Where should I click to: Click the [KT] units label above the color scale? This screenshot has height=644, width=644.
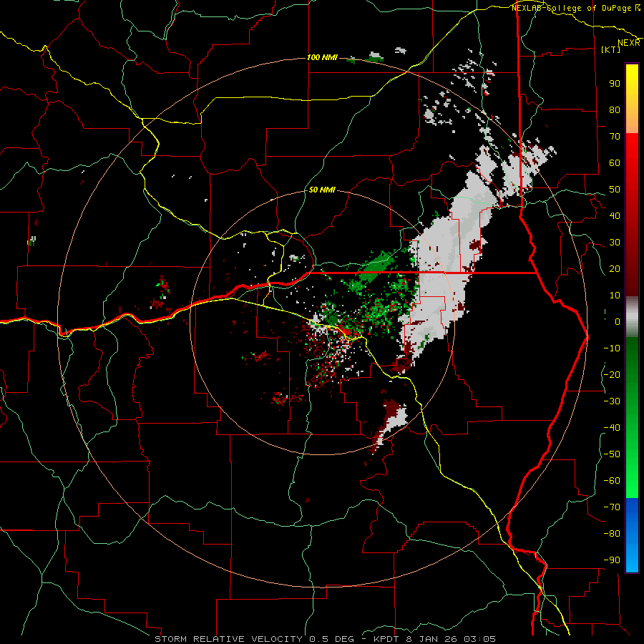(610, 49)
